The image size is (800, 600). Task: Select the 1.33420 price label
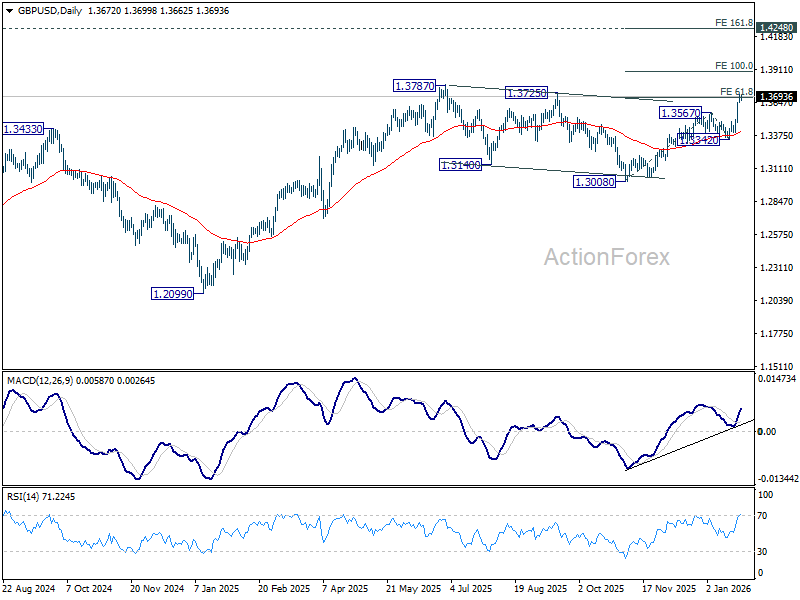[x=698, y=140]
